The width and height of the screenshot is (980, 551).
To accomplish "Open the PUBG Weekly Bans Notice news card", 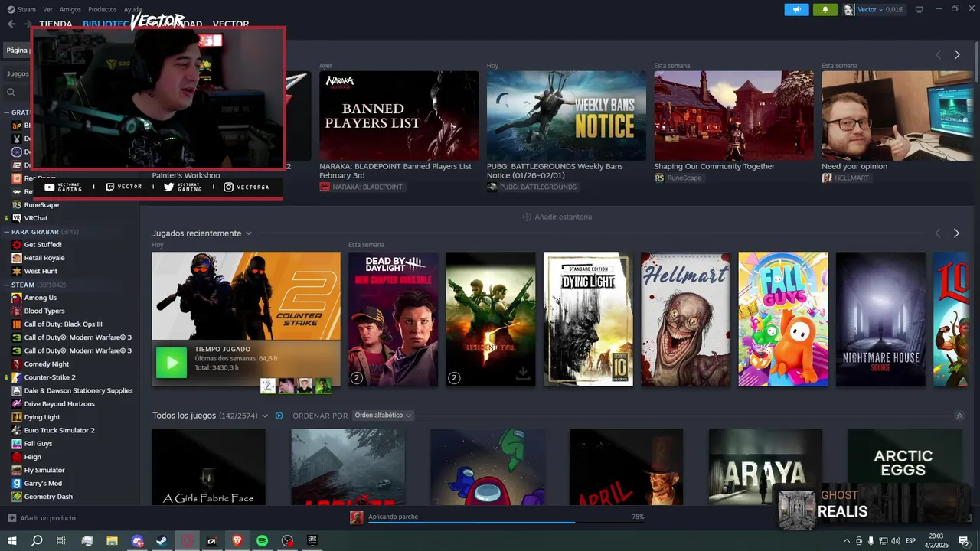I will [x=567, y=116].
